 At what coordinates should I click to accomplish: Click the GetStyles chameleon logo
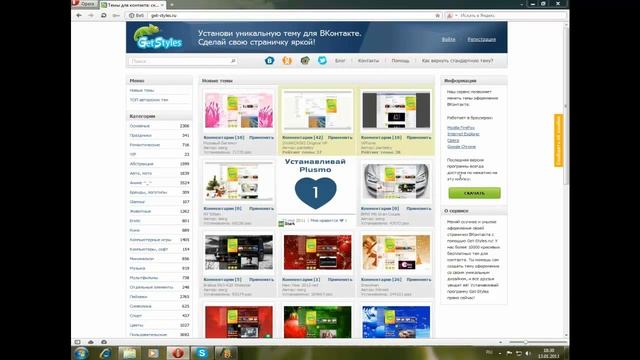158,37
